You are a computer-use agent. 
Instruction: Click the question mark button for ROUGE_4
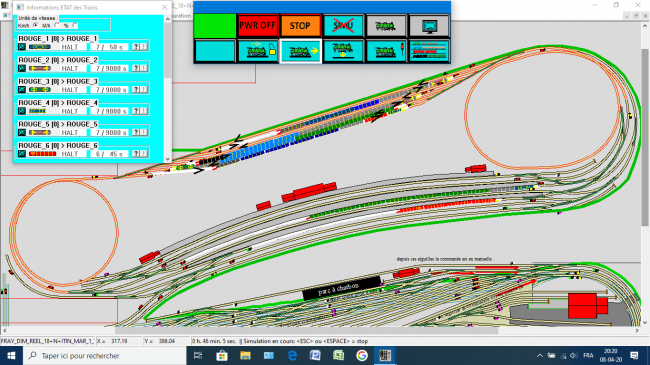[136, 111]
